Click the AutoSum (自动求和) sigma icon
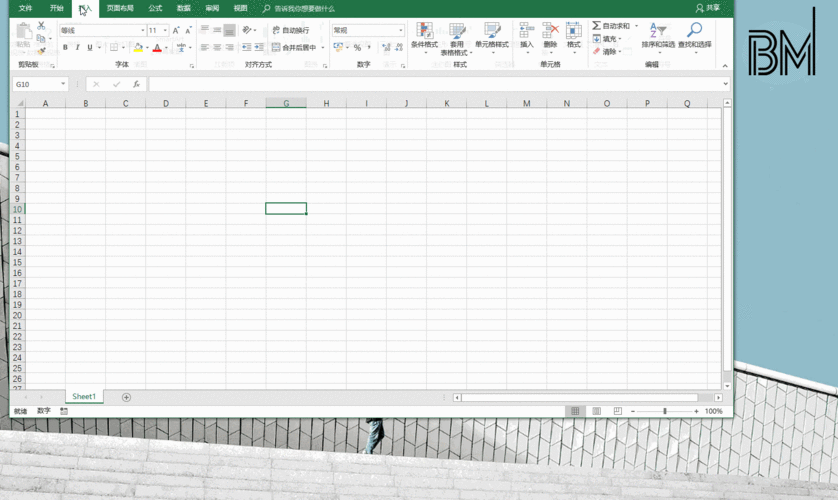Screen dimensions: 838x500 (597, 26)
